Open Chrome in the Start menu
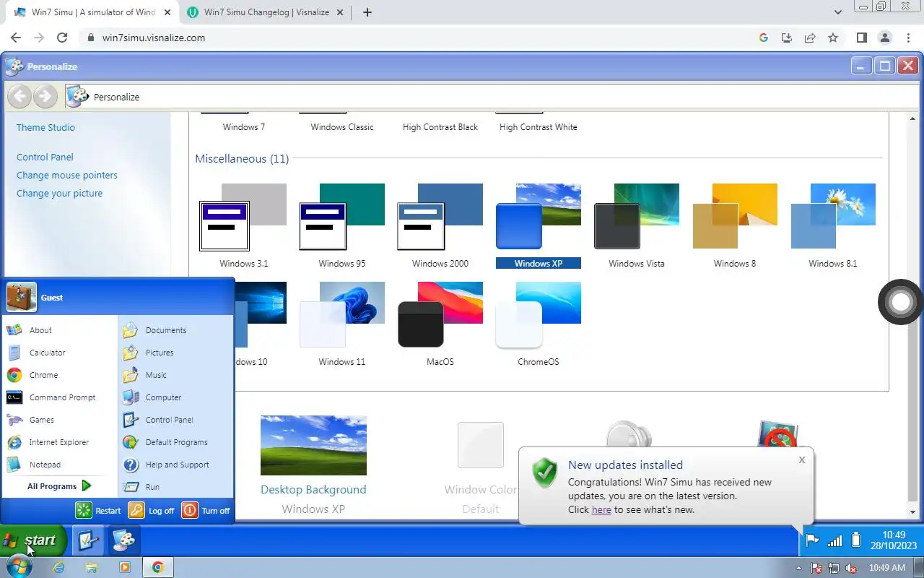 (x=59, y=375)
